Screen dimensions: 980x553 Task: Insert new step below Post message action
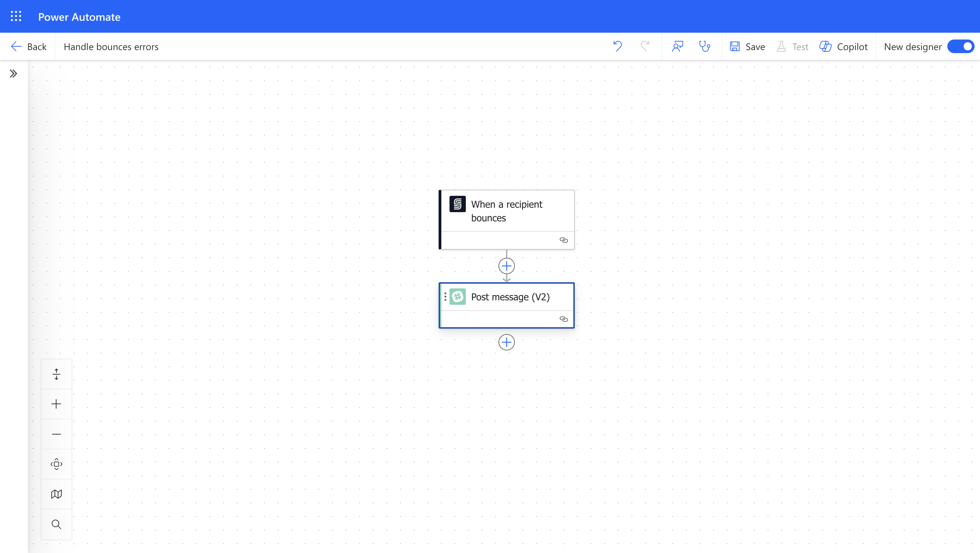pos(506,342)
